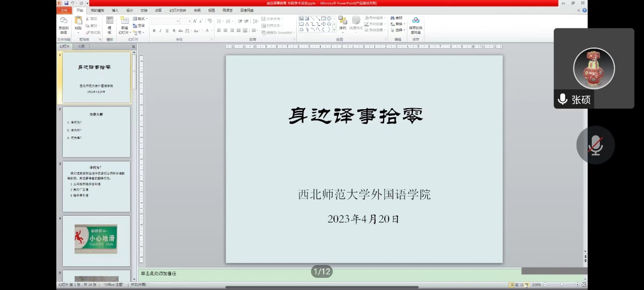Open the 选择 (Select) dropdown in editing group
This screenshot has width=644, height=290.
tap(398, 30)
